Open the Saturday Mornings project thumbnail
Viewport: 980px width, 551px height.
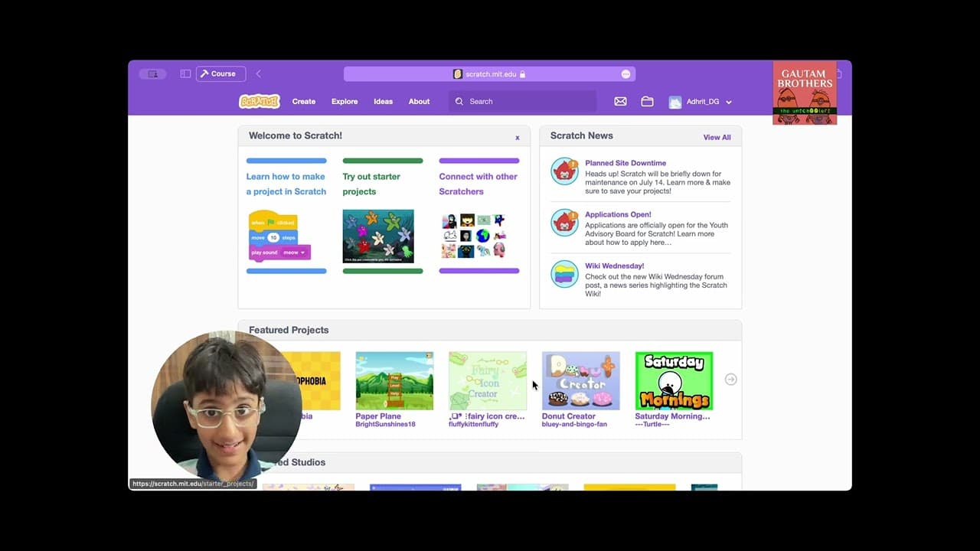coord(674,380)
